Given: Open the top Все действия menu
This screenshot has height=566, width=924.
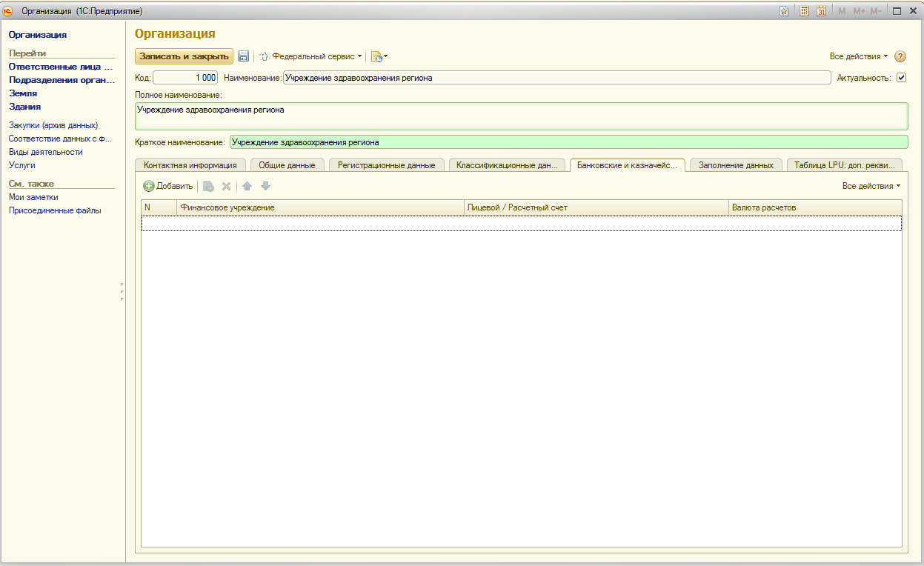Looking at the screenshot, I should tap(858, 56).
